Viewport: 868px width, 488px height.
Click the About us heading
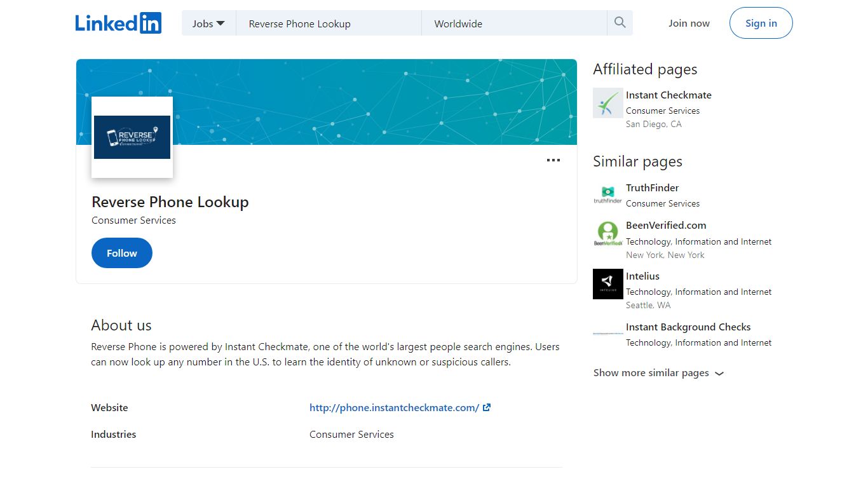[x=121, y=325]
